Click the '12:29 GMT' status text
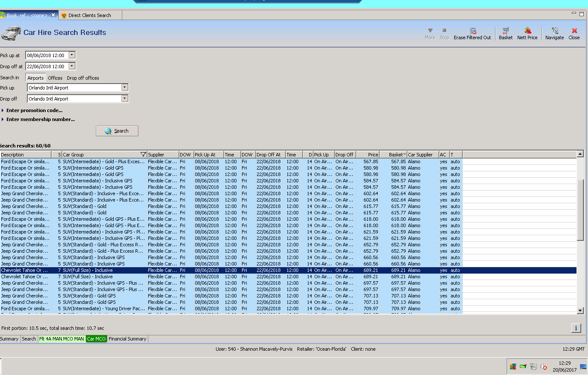 (574, 349)
